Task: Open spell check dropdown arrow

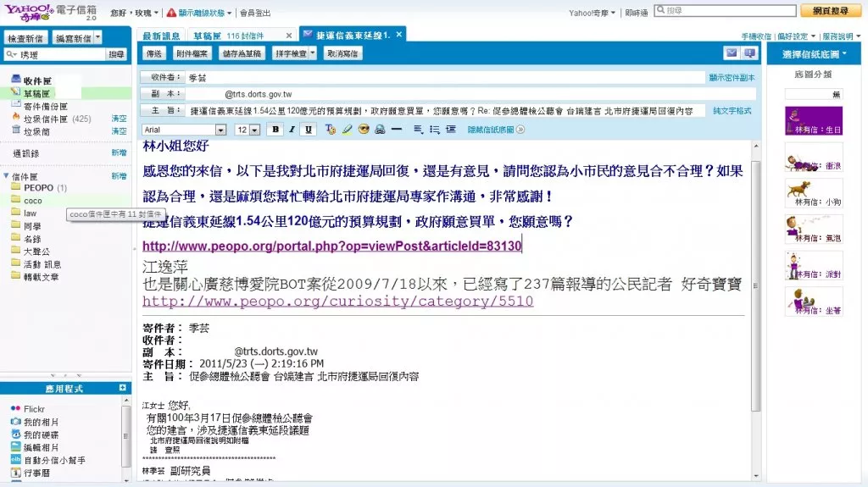Action: pyautogui.click(x=313, y=53)
